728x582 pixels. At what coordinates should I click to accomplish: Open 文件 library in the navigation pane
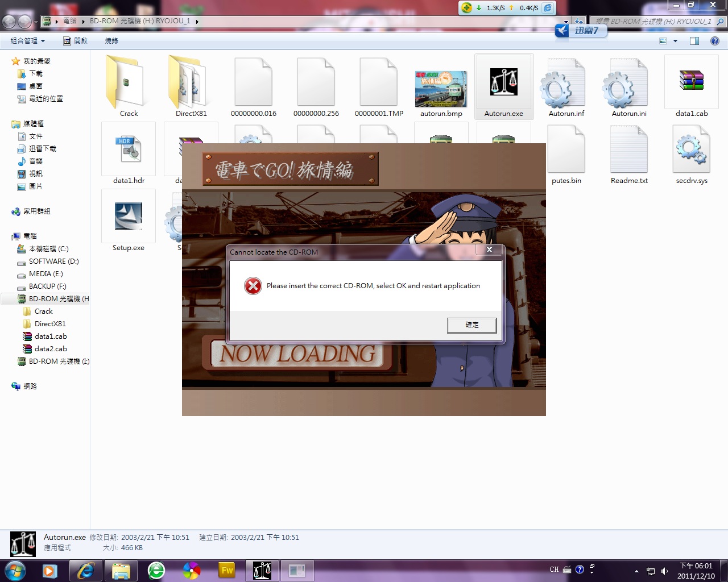30,136
